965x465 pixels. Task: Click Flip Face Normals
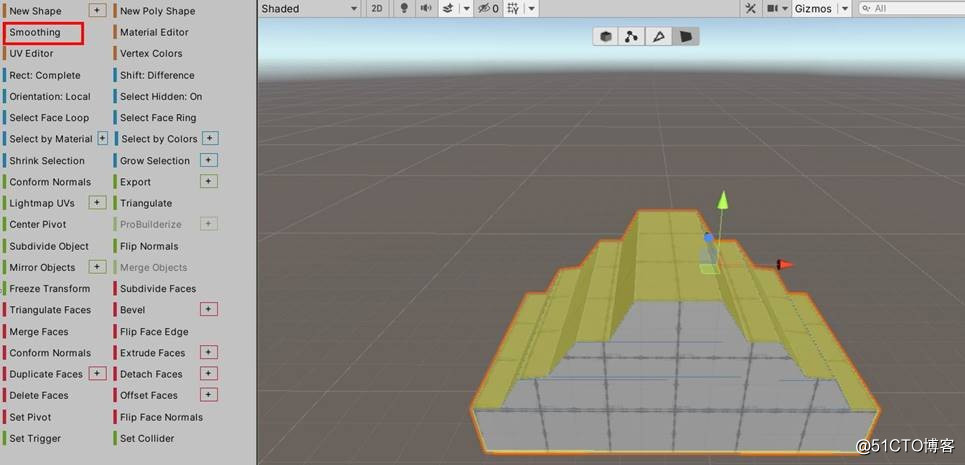[x=161, y=417]
